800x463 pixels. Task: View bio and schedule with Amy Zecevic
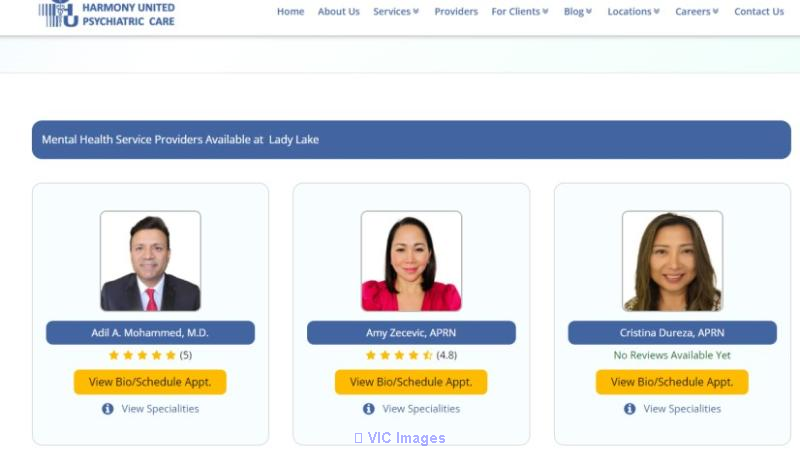(411, 382)
